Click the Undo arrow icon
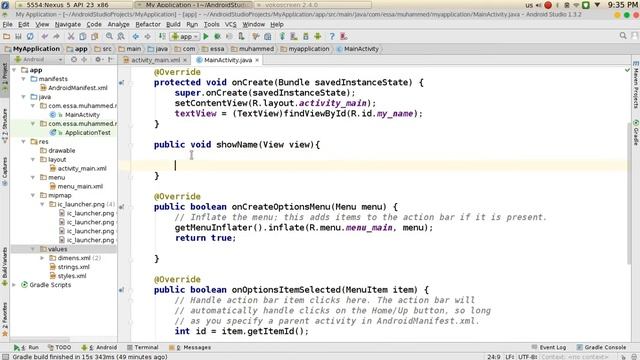 [45, 36]
